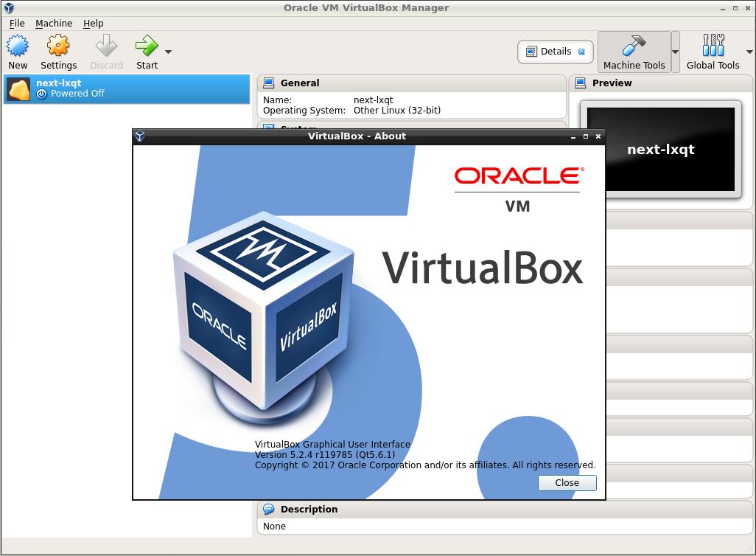The height and width of the screenshot is (556, 756).
Task: Click the Oracle logo in About dialog
Action: pos(519,176)
